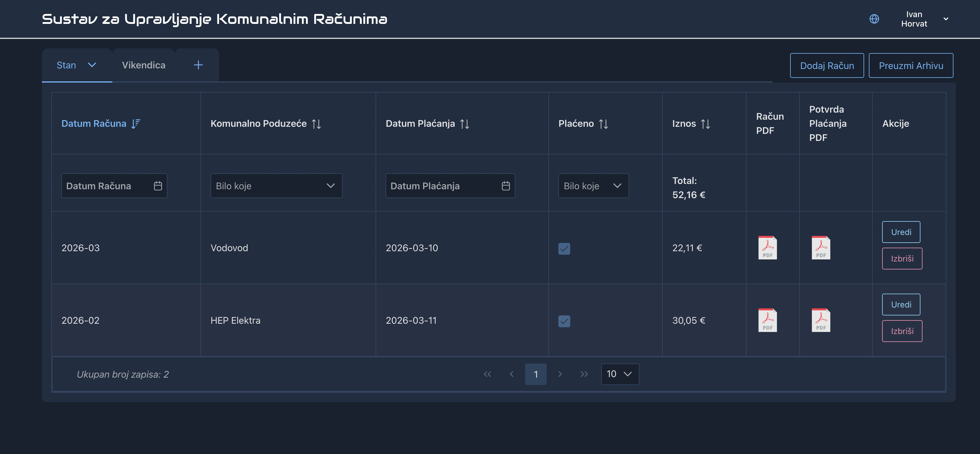
Task: Sort by Komunalno Poduzeće column arrows
Action: [x=316, y=124]
